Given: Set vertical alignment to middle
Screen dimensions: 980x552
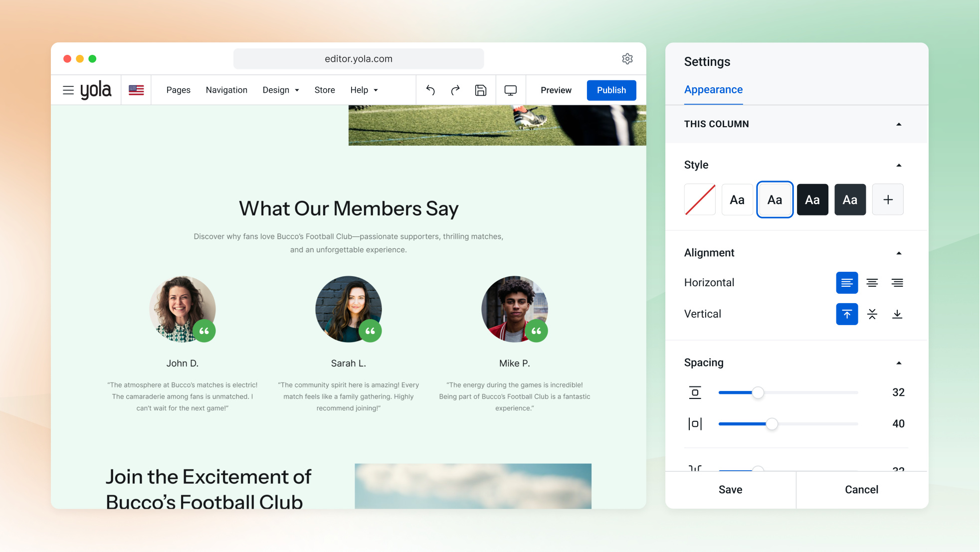Looking at the screenshot, I should 872,314.
